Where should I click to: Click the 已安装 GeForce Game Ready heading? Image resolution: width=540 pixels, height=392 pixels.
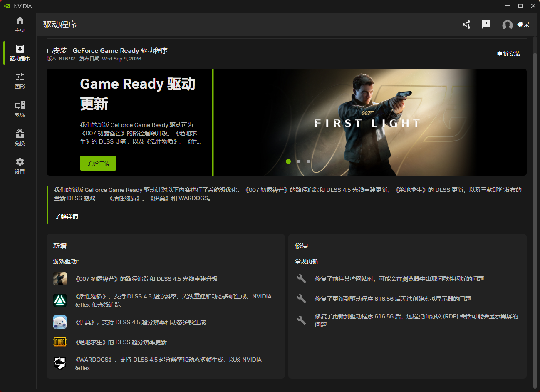point(107,50)
